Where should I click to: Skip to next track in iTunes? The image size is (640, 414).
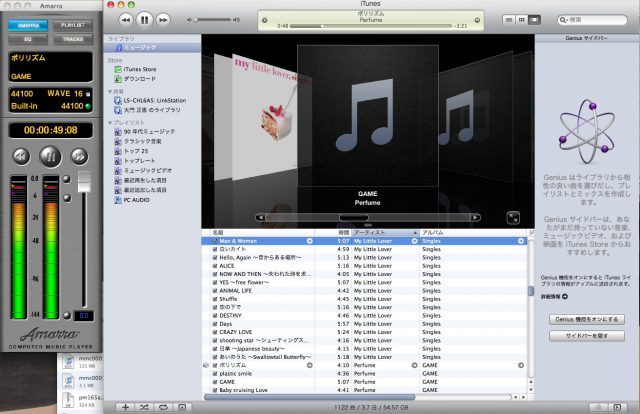(163, 20)
